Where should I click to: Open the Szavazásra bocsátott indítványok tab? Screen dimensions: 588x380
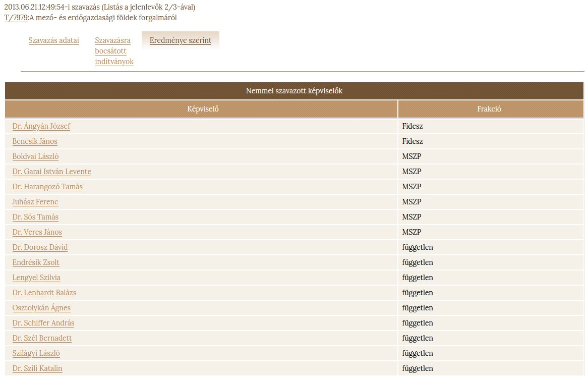tap(114, 50)
